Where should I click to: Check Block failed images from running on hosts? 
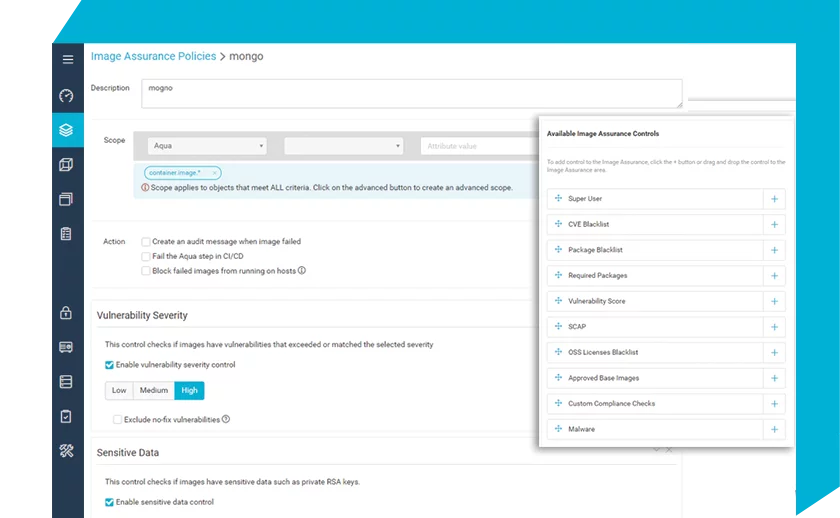pos(146,271)
